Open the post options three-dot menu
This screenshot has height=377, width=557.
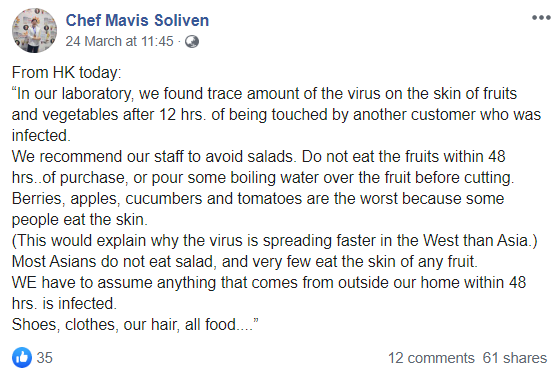point(541,17)
